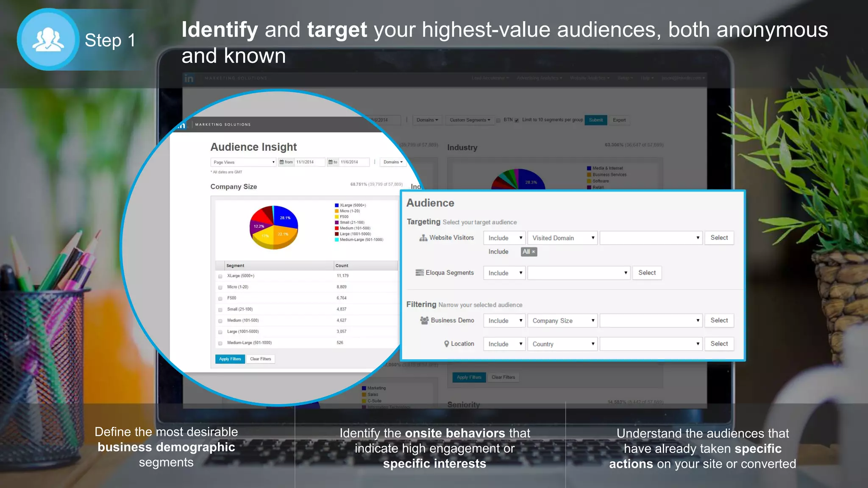Viewport: 868px width, 488px height.
Task: Click Apply Filters in background Industry panel
Action: click(469, 377)
